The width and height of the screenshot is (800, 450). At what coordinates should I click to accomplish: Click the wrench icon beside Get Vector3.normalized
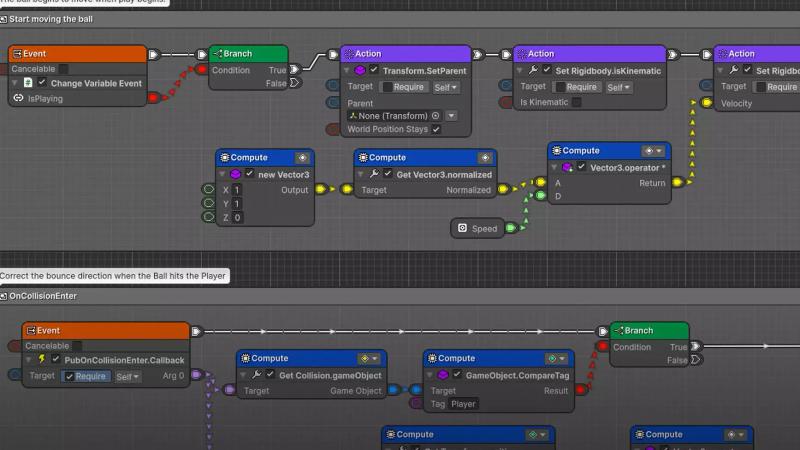(x=374, y=174)
